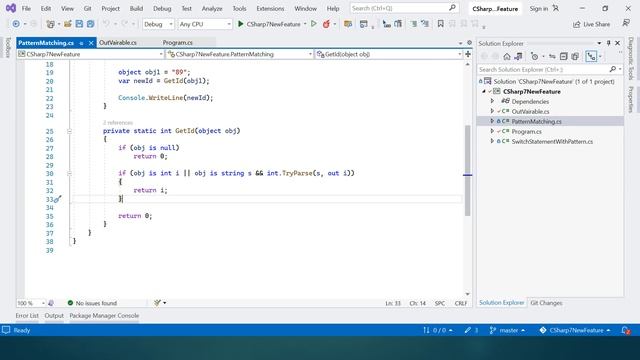Collapse the GetId method outline at line 25

69,131
